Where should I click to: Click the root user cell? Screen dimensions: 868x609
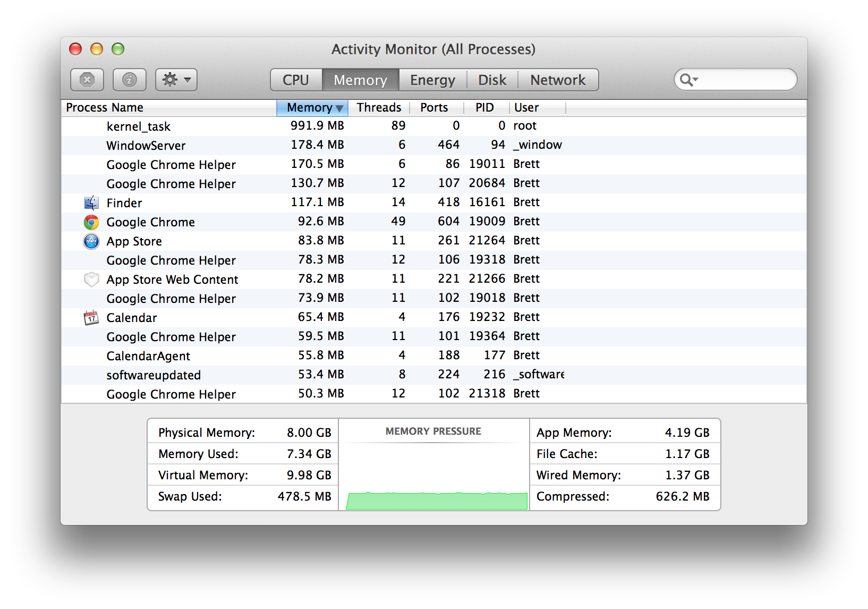click(x=525, y=126)
